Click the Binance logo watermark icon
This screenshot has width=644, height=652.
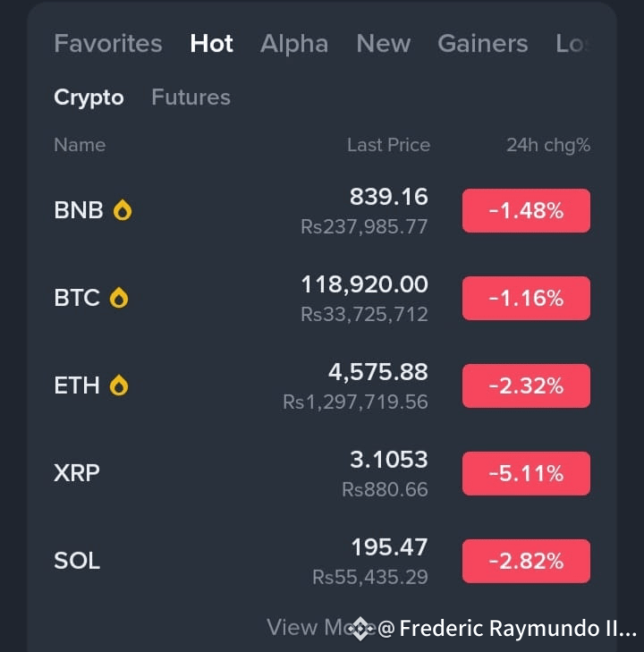tap(360, 628)
